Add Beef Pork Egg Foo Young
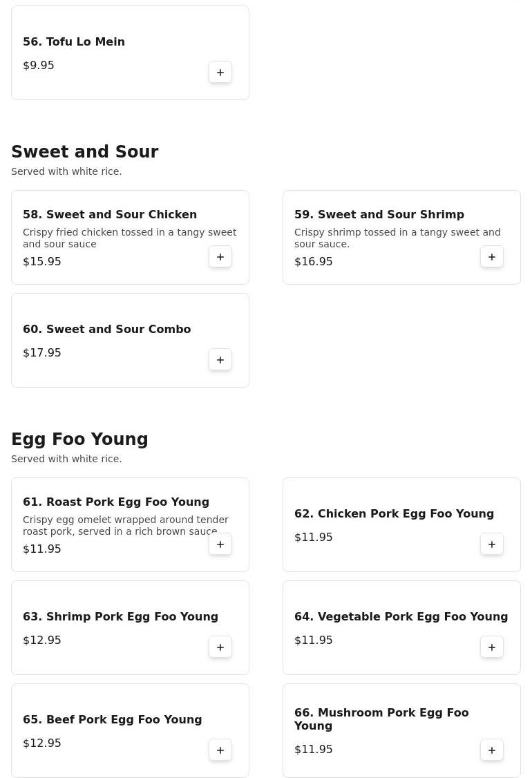Viewport: 532px width, 778px height. (x=220, y=750)
